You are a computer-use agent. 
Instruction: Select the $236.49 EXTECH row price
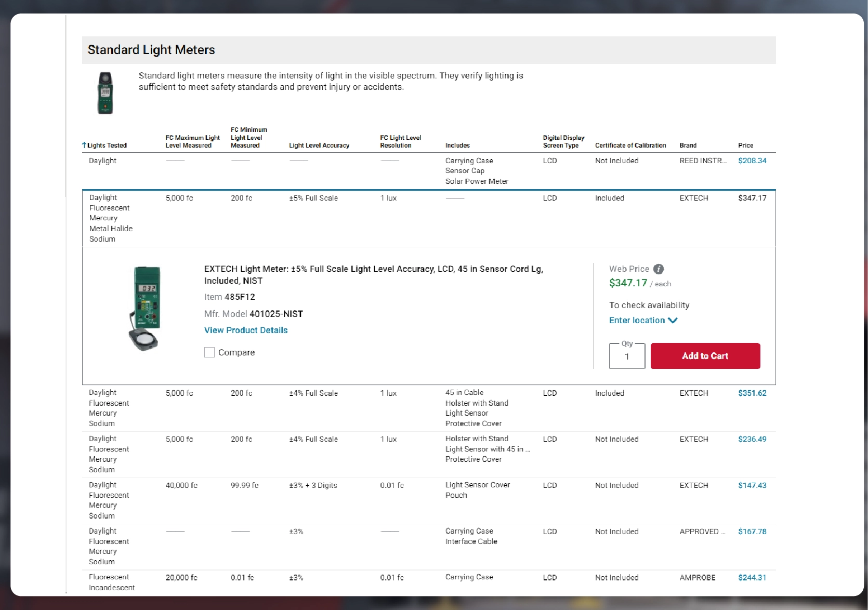(x=752, y=439)
